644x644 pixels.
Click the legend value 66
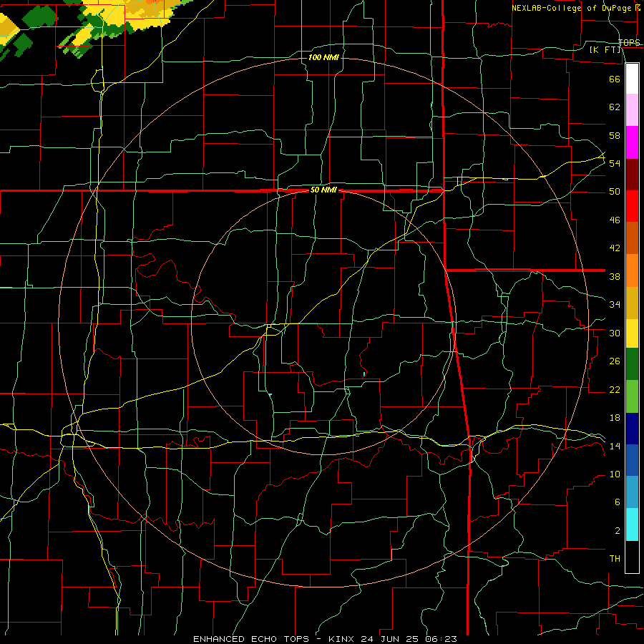click(615, 79)
